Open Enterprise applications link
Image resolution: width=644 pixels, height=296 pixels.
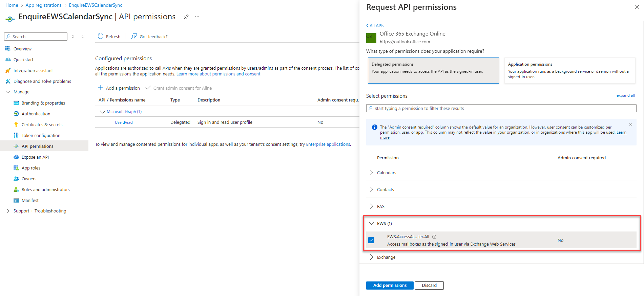328,144
